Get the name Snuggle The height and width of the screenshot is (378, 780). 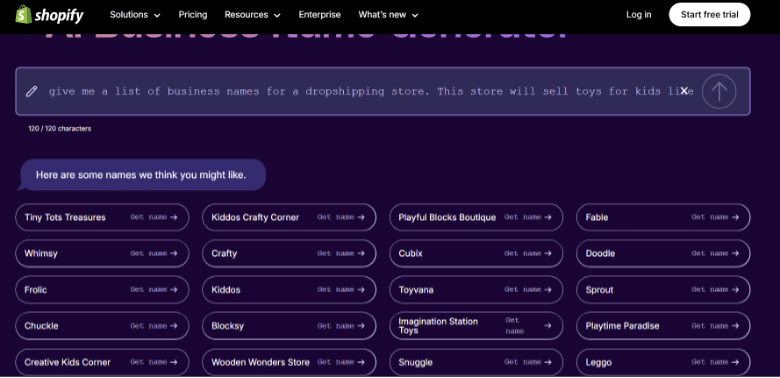tap(476, 362)
